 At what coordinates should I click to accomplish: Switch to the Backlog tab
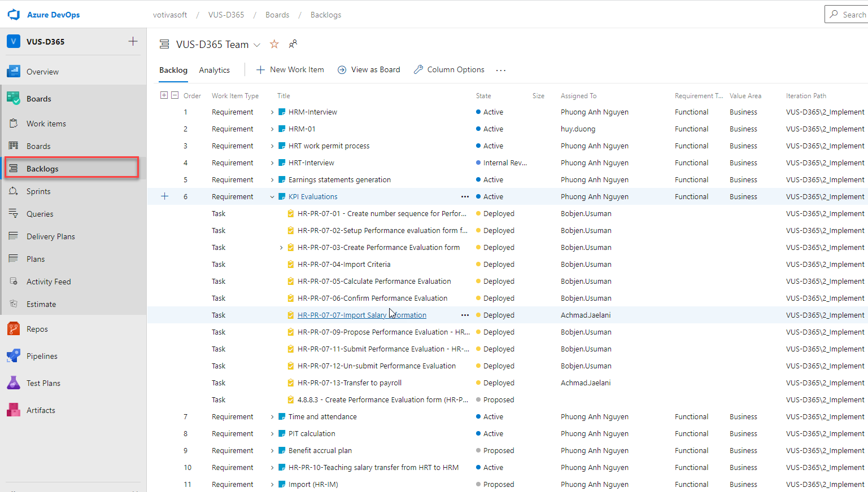[x=173, y=70]
